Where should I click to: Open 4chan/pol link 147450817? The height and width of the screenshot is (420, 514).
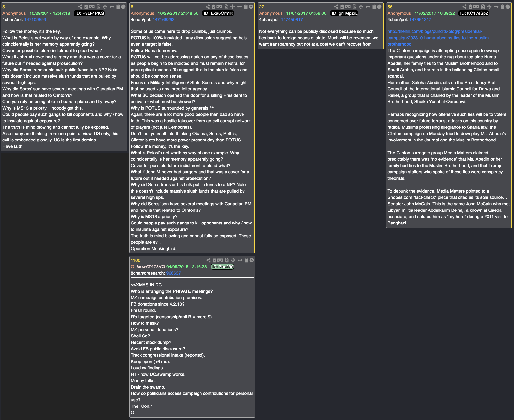click(292, 20)
